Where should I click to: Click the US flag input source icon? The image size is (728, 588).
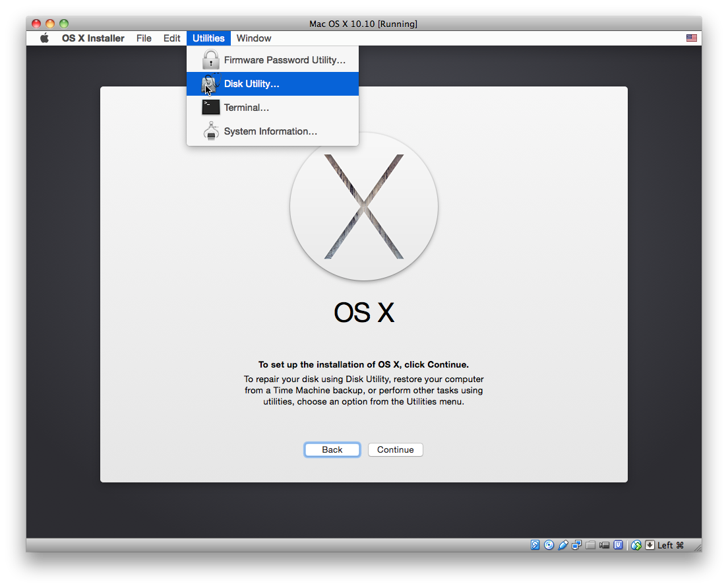(691, 38)
